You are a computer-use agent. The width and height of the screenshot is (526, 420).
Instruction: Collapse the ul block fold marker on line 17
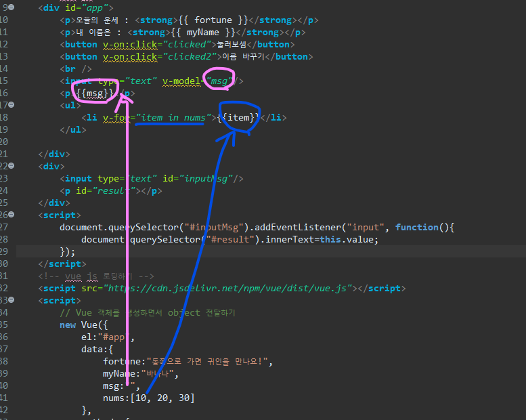tap(12, 105)
